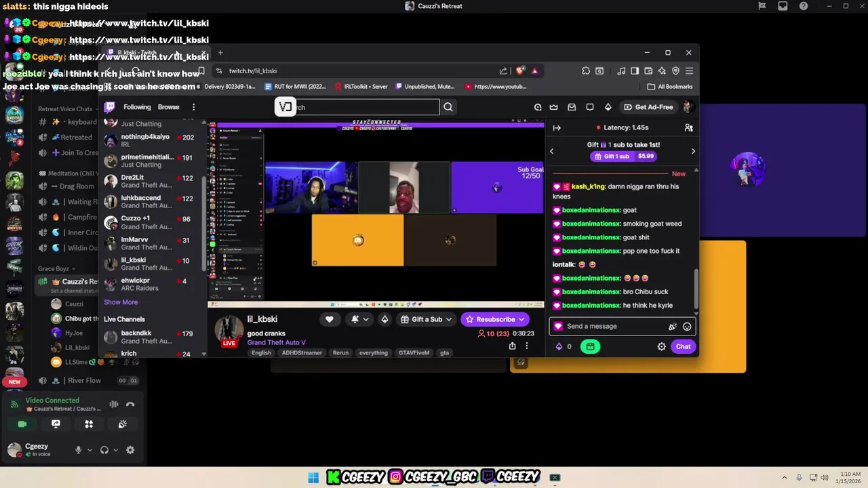Screen dimensions: 868x488
Task: Click the purple Chat send button
Action: point(683,346)
